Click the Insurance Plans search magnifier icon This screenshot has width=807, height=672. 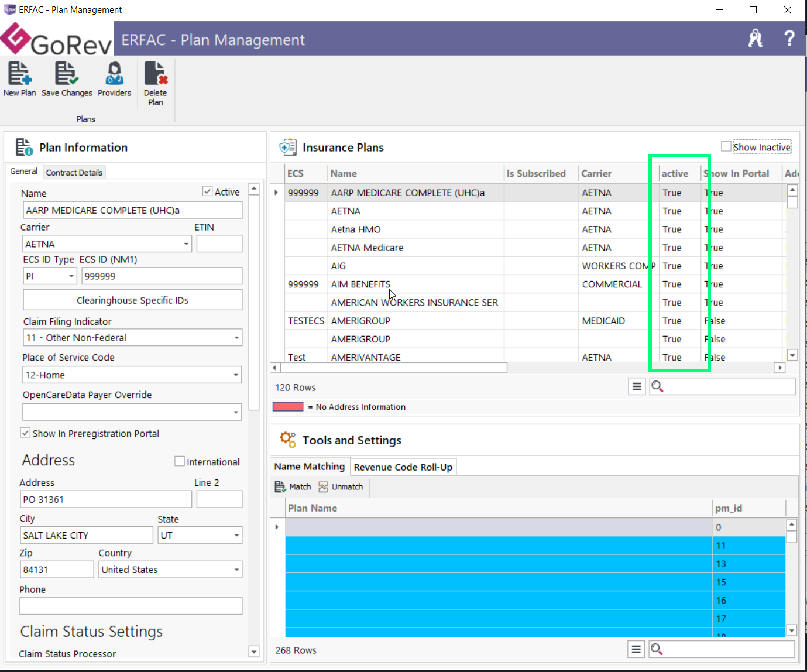(657, 386)
